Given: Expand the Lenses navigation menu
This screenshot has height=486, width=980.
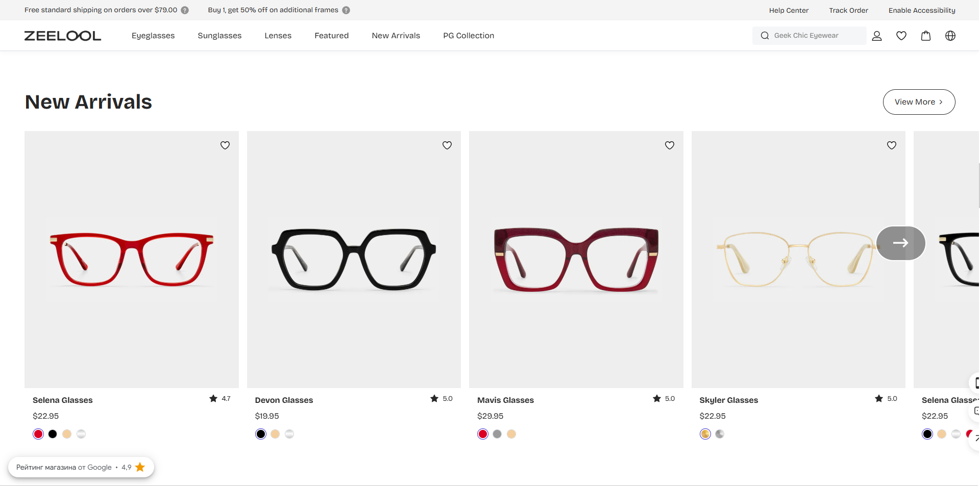Looking at the screenshot, I should click(x=278, y=36).
